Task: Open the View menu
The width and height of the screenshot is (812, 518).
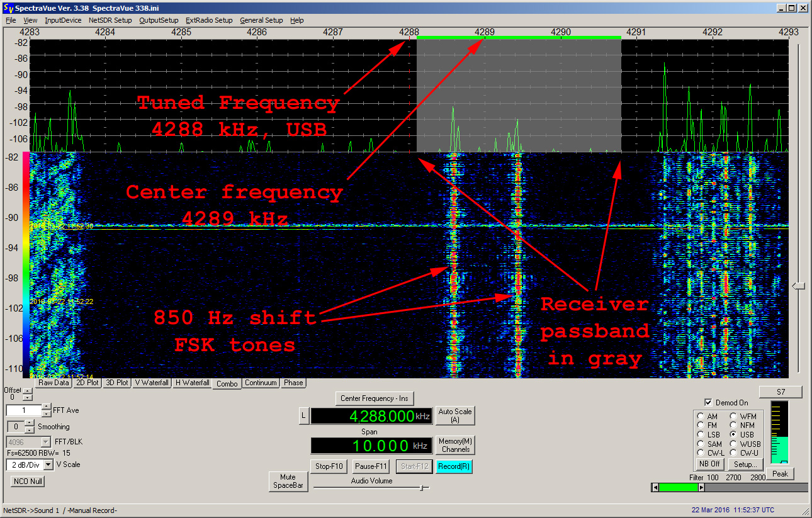Action: (x=30, y=20)
